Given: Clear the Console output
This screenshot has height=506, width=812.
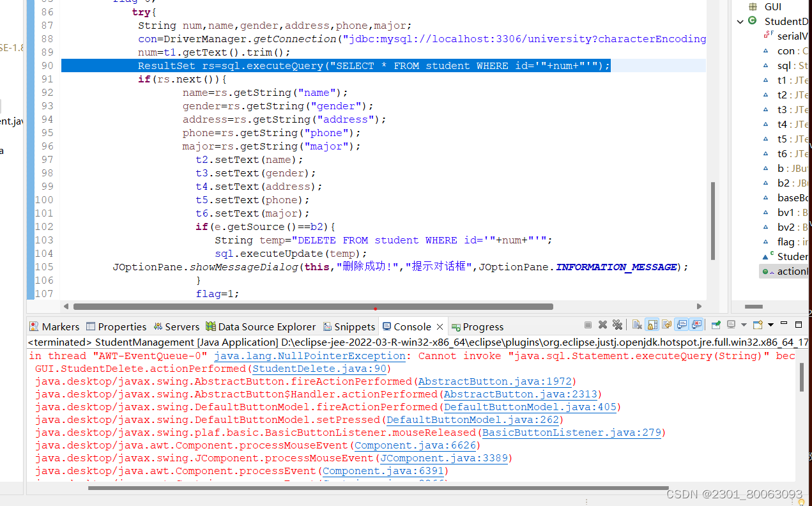Looking at the screenshot, I should click(637, 325).
